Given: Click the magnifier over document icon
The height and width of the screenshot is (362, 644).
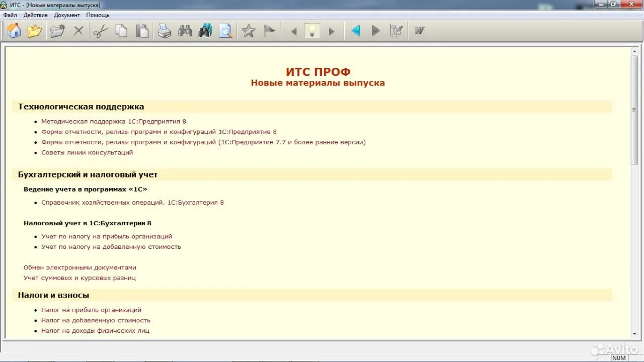Looking at the screenshot, I should point(225,31).
